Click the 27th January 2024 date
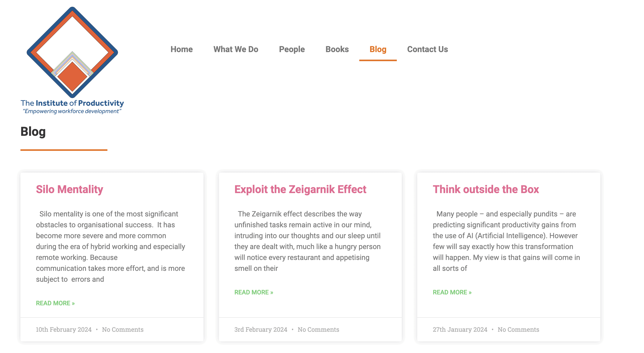 click(460, 330)
